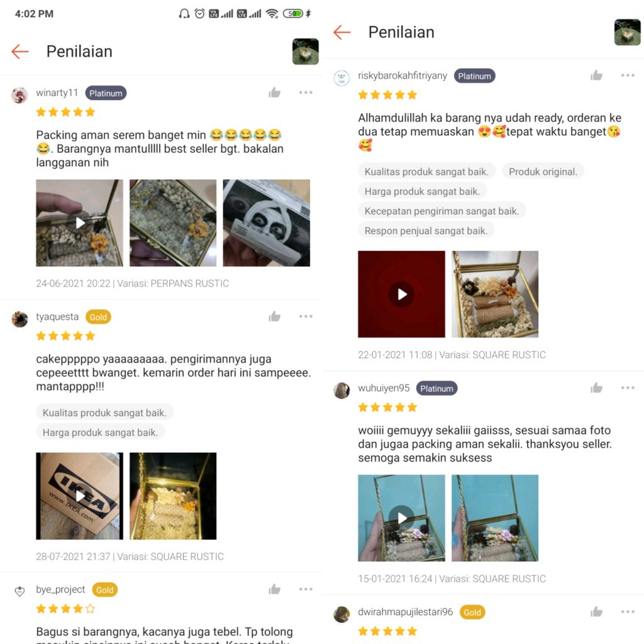This screenshot has width=644, height=644.
Task: Open the panda-face packing photo
Action: [x=267, y=223]
